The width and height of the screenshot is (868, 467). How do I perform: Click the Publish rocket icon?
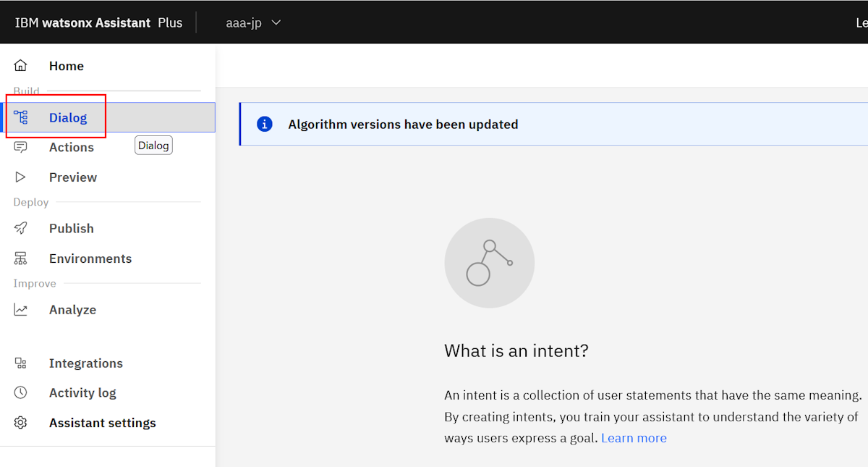point(20,228)
